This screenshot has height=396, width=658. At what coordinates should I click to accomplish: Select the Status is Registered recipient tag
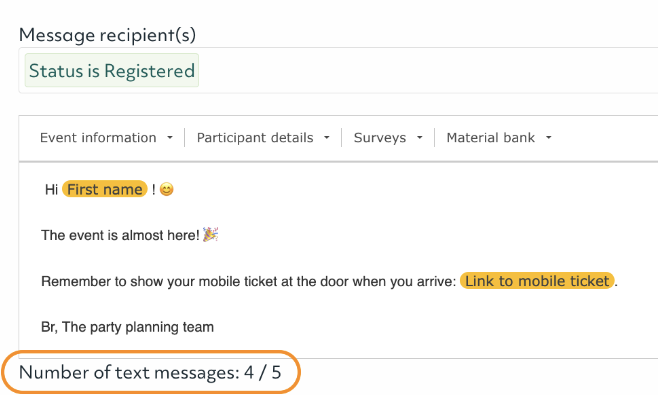tap(112, 70)
